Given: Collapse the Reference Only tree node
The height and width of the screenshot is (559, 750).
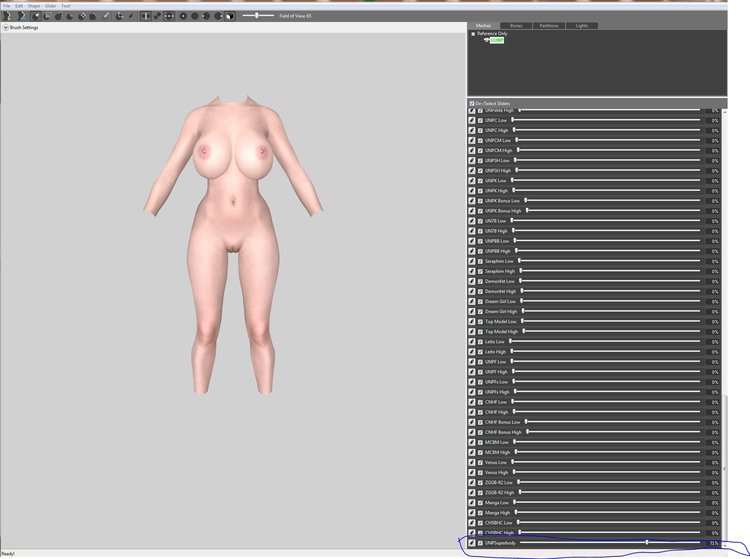Looking at the screenshot, I should click(x=473, y=34).
